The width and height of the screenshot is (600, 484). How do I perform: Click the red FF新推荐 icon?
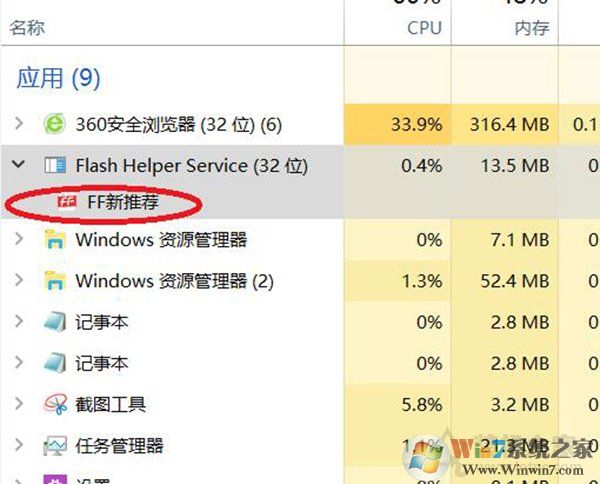pos(68,202)
